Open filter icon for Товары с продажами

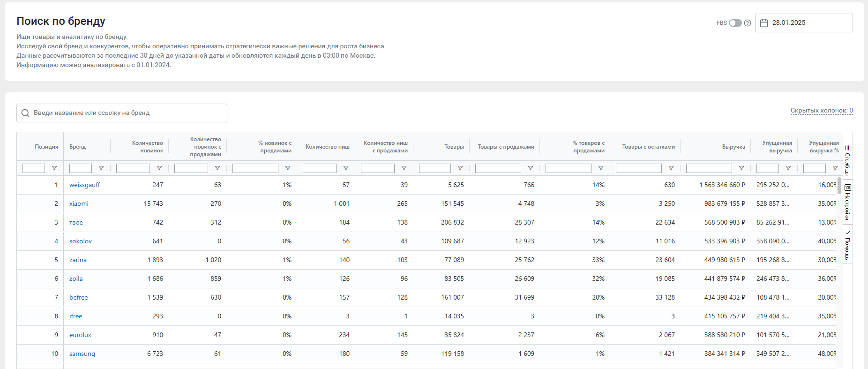pyautogui.click(x=531, y=168)
